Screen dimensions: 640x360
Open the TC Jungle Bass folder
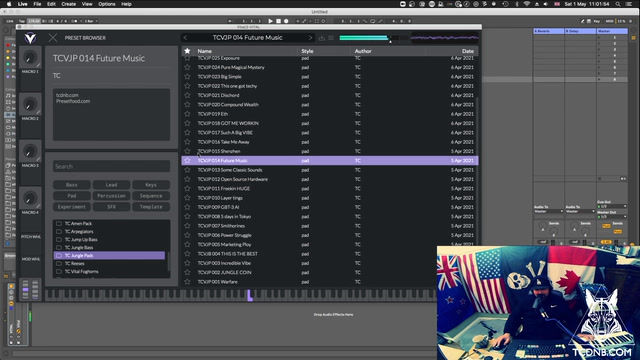tap(109, 247)
